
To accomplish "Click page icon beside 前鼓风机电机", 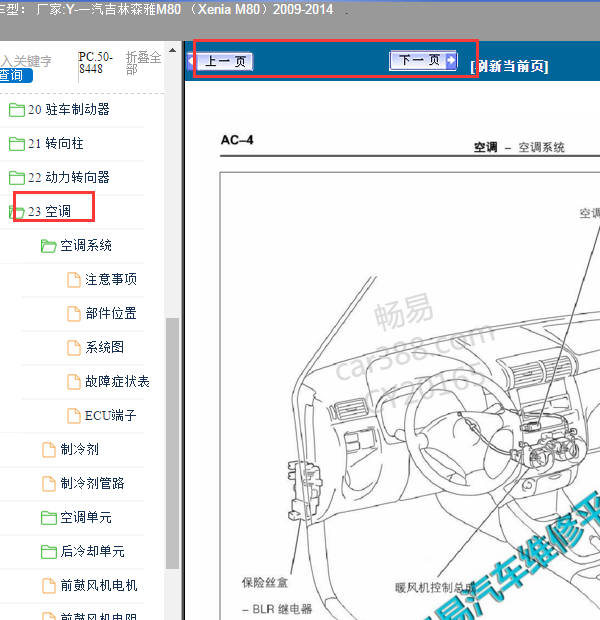I will pos(49,586).
